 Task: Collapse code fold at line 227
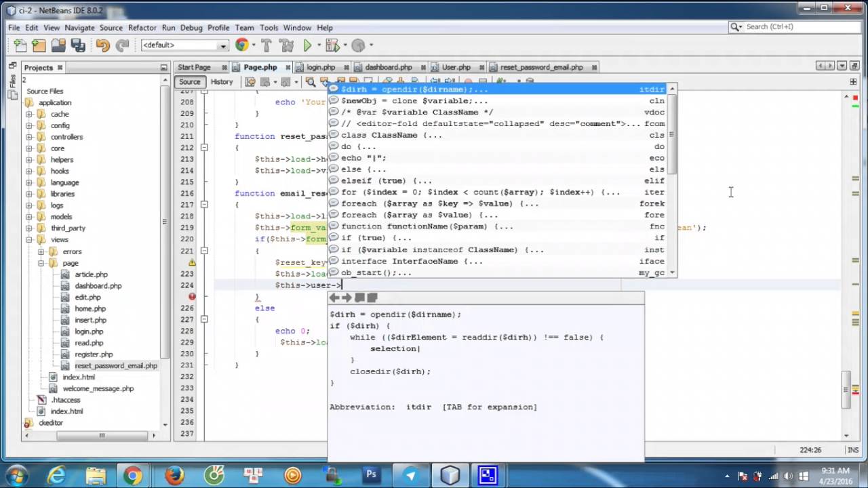pos(204,319)
